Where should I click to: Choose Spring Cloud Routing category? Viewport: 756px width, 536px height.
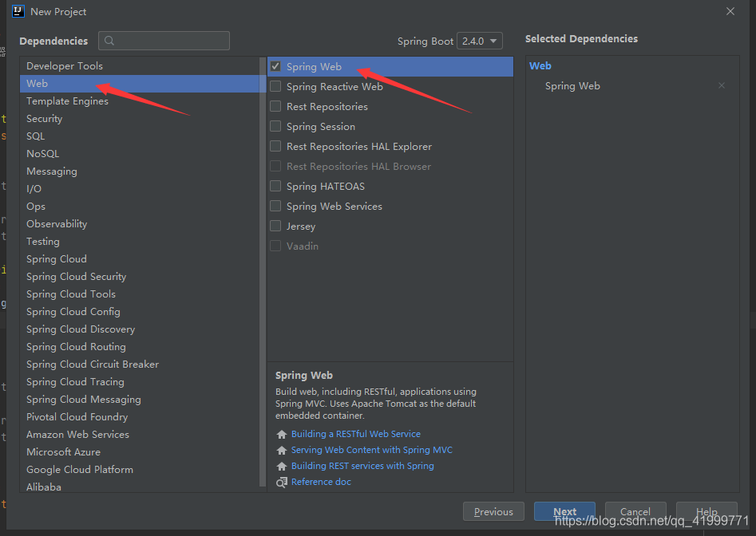(x=140, y=347)
